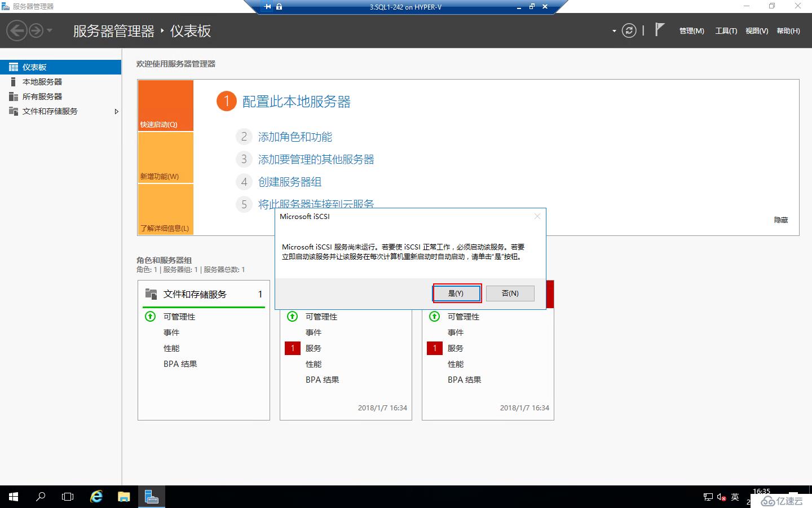Open taskbar search magnifier

(41, 497)
